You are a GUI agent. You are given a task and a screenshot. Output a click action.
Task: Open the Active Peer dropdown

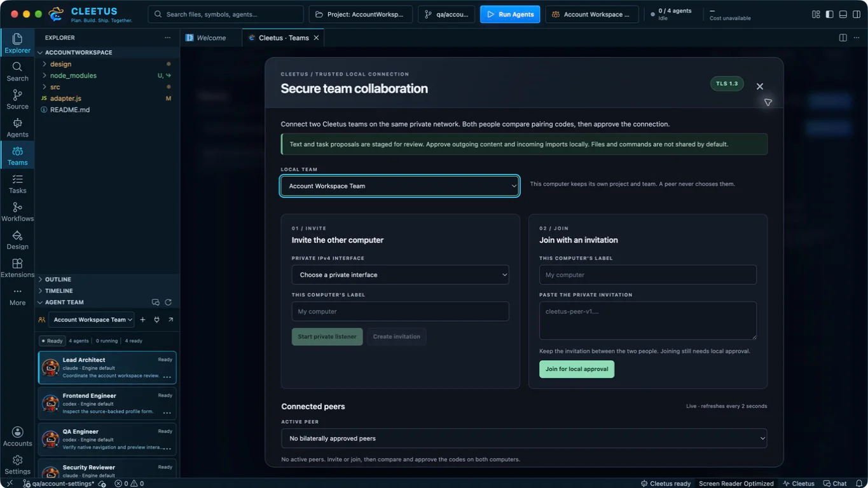click(x=524, y=438)
